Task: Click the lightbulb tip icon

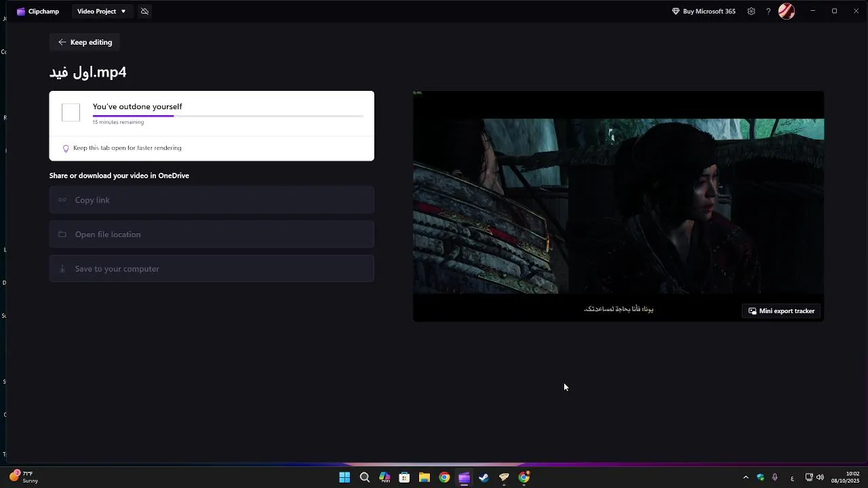Action: coord(66,148)
